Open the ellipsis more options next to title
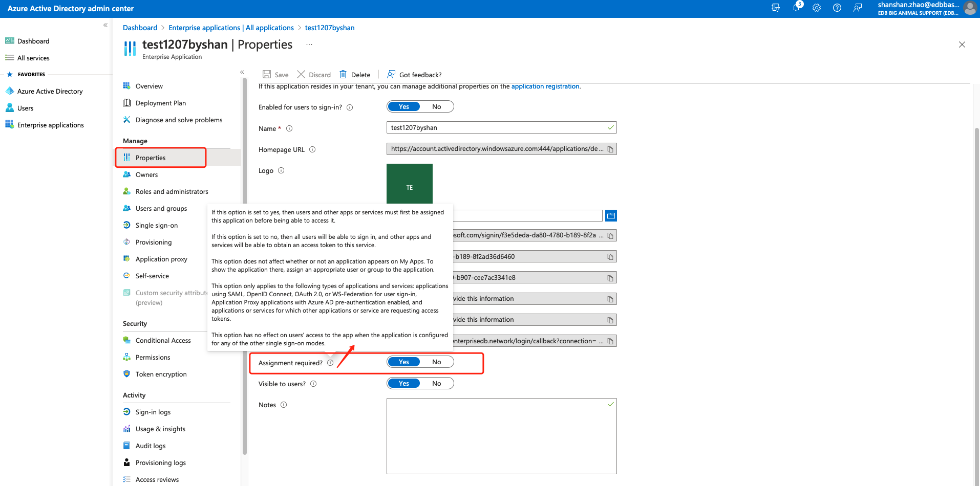This screenshot has width=980, height=486. (309, 45)
